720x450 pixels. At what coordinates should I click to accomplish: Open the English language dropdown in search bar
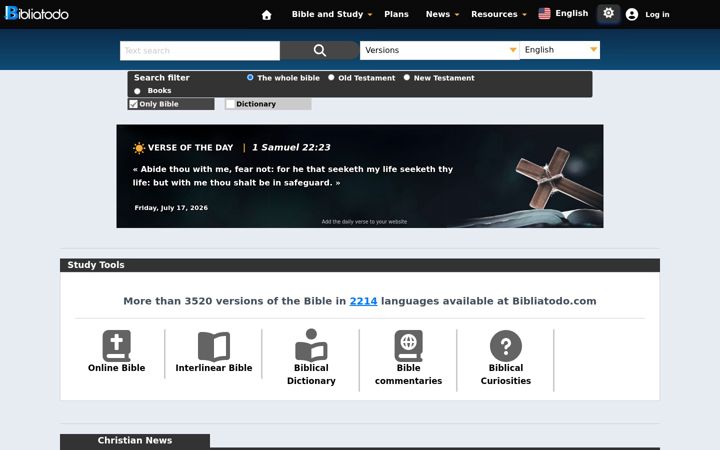(x=560, y=50)
